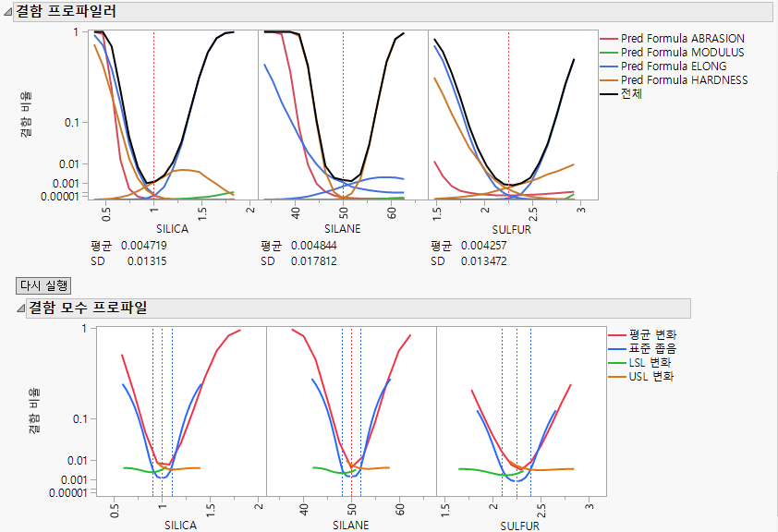
Task: Click the SULFUR SD value 0.013472
Action: click(484, 261)
